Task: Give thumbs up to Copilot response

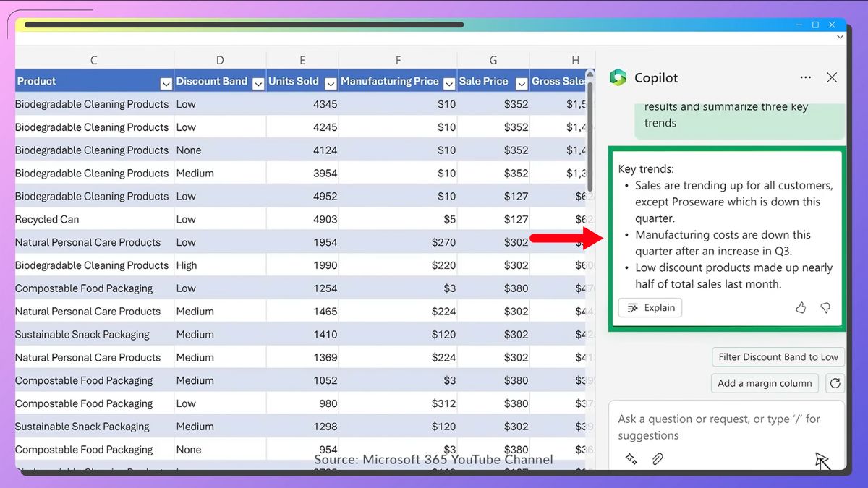Action: point(801,308)
